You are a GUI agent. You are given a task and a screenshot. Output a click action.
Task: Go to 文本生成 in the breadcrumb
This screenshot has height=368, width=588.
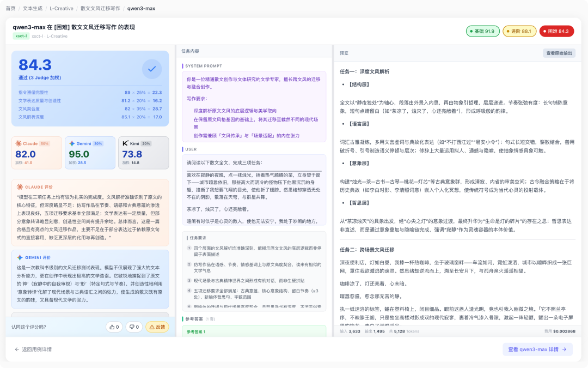click(32, 9)
